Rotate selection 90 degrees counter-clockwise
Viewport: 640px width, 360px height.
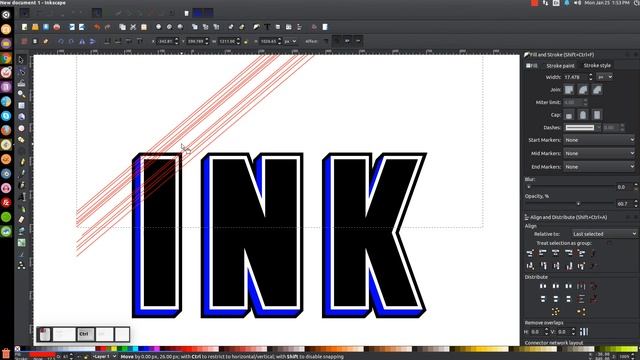pos(61,41)
